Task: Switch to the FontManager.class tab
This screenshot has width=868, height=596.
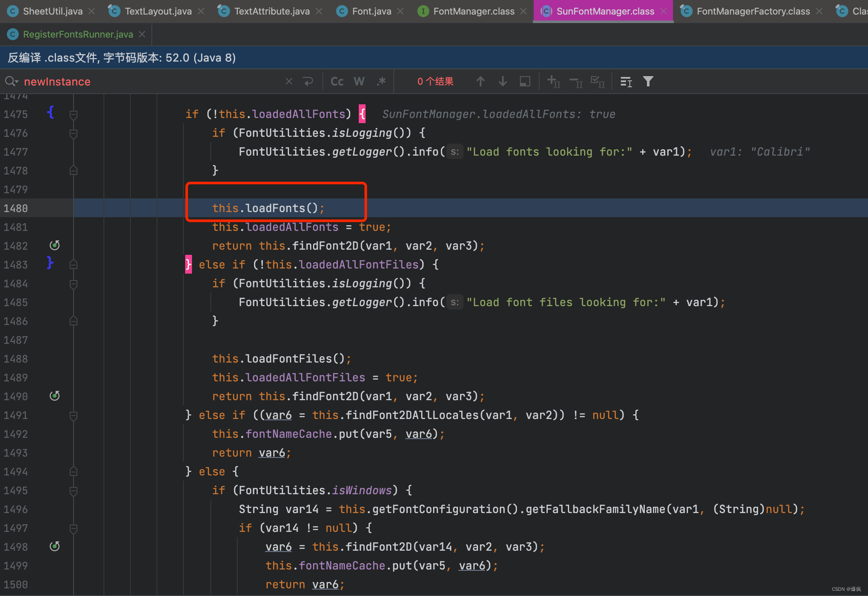Action: pos(473,12)
